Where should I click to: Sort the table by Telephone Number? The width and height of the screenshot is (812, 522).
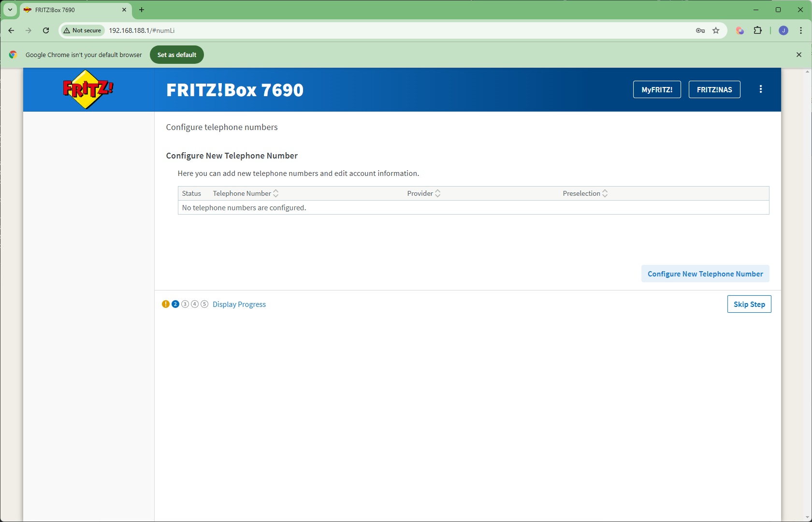(x=246, y=193)
